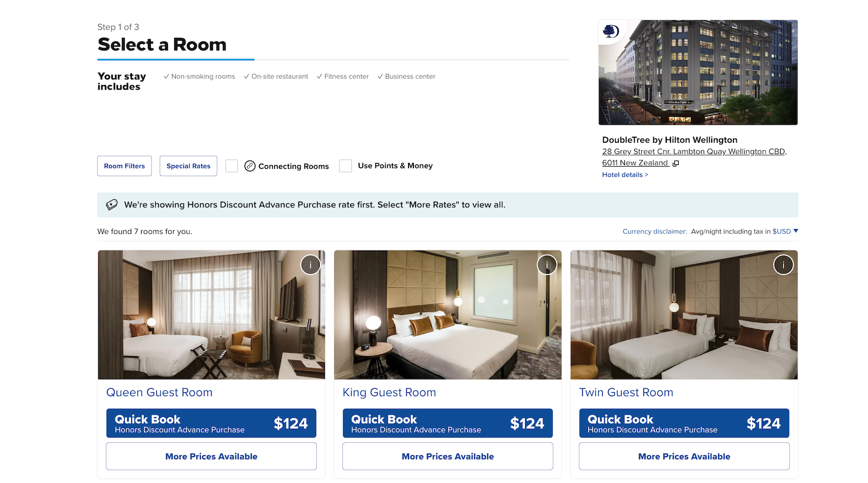Click the external link icon beside hotel address
This screenshot has height=483, width=868.
click(675, 163)
